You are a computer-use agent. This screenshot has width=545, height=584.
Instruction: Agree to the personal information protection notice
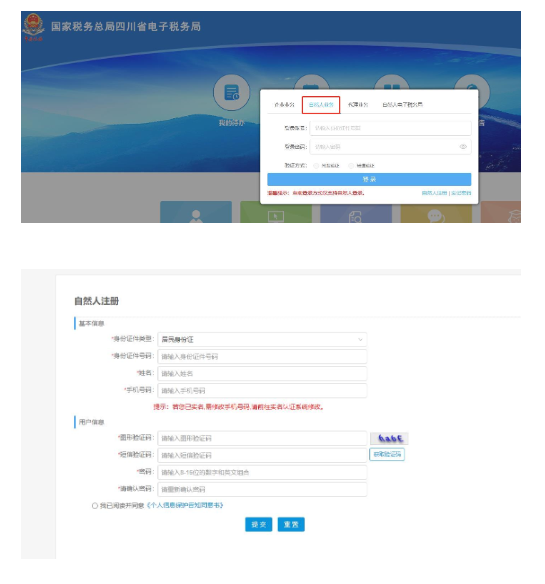pyautogui.click(x=95, y=506)
